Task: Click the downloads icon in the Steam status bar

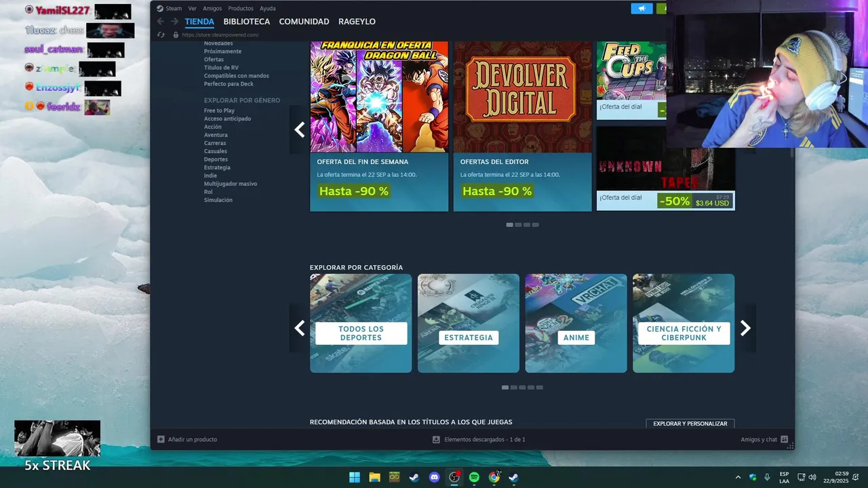Action: (436, 439)
